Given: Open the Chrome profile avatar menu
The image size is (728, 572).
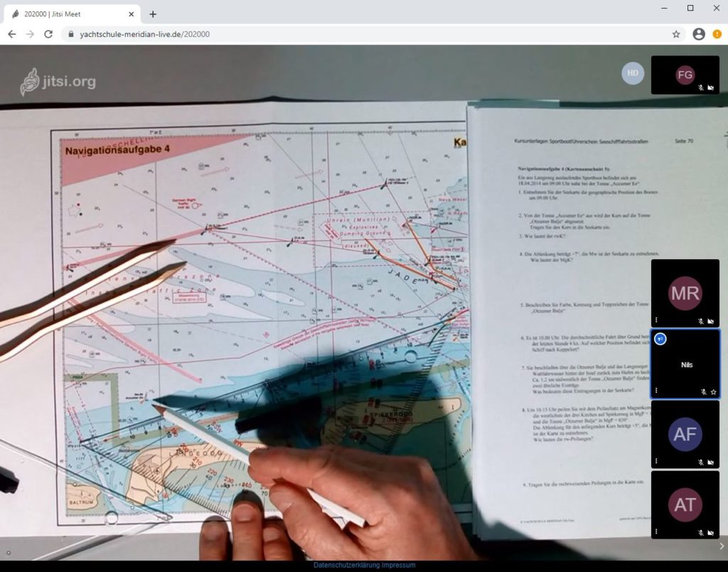Looking at the screenshot, I should point(698,34).
